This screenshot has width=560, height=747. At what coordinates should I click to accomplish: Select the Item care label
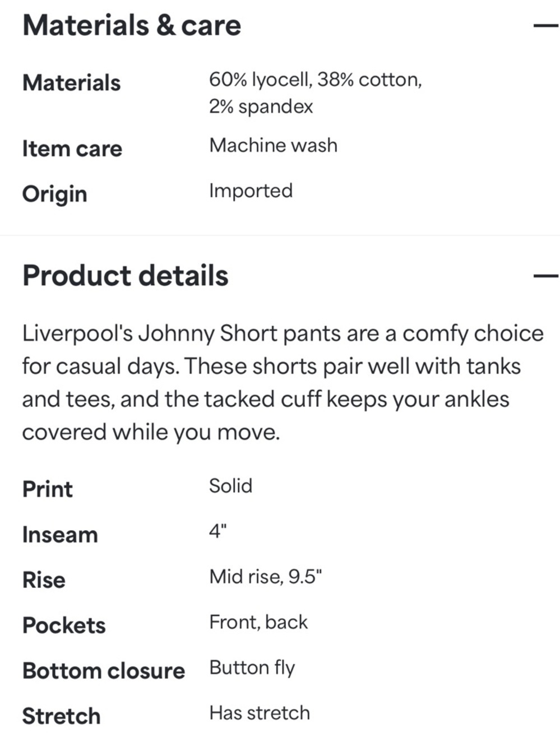click(72, 149)
